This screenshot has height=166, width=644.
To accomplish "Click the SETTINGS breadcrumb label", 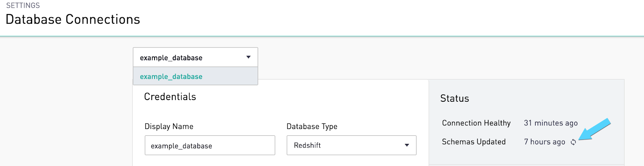I will (23, 6).
